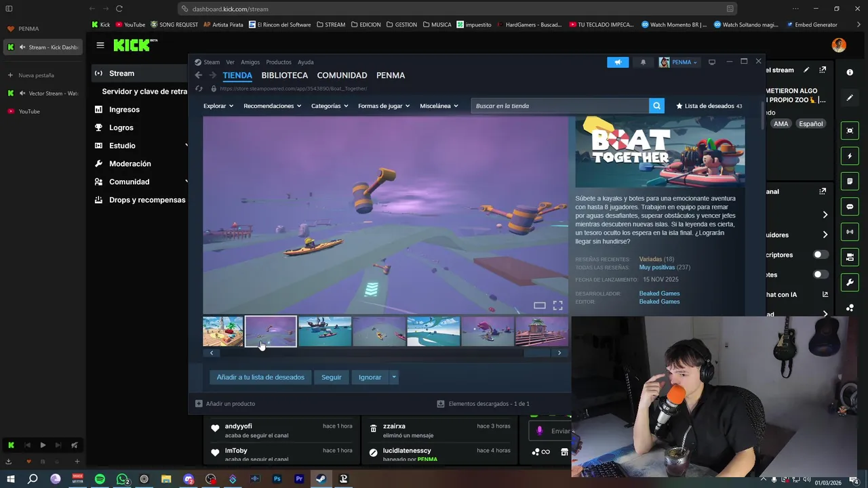Viewport: 868px width, 488px height.
Task: Open chat bubble icon in Kick right rail
Action: 850,207
